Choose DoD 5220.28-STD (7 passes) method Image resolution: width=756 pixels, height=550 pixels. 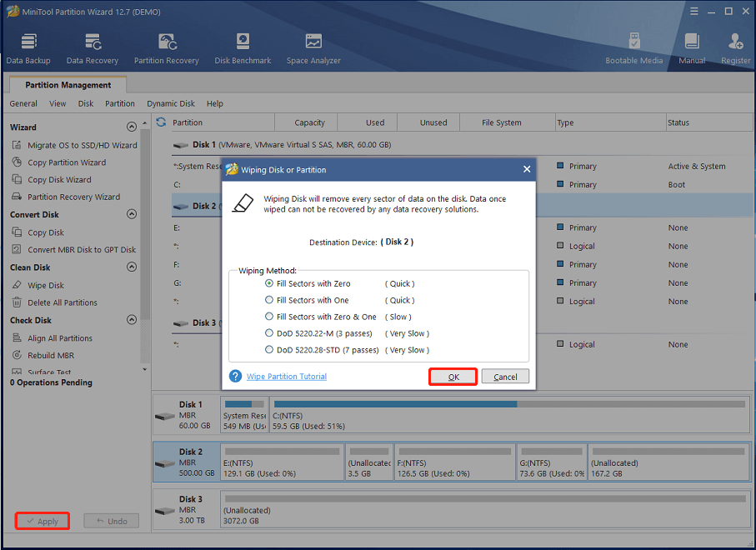(x=269, y=350)
